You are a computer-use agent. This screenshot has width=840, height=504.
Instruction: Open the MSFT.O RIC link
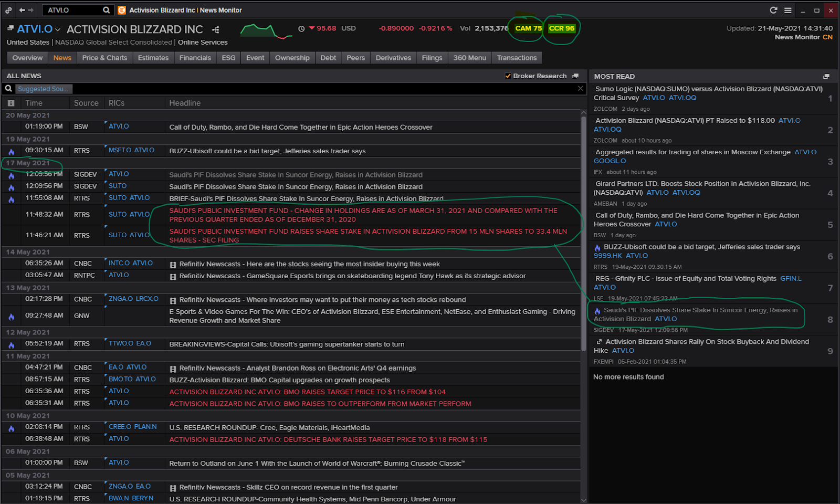point(120,150)
